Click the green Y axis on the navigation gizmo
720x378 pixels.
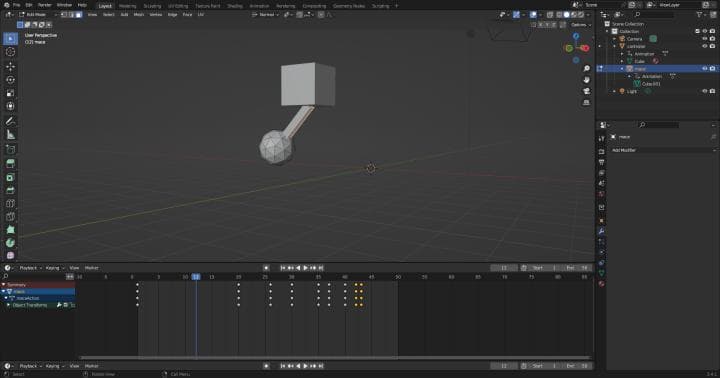[x=569, y=48]
